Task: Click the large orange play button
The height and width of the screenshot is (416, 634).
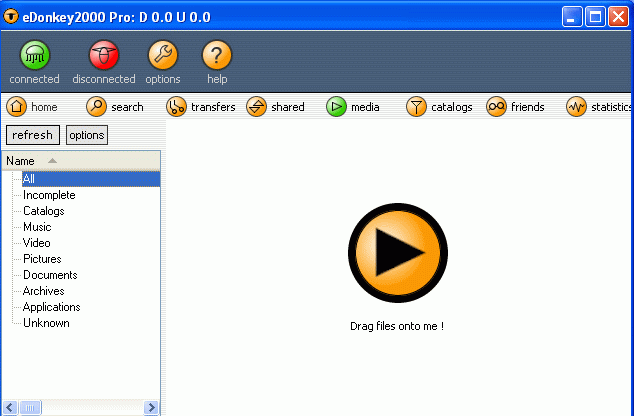Action: click(398, 253)
